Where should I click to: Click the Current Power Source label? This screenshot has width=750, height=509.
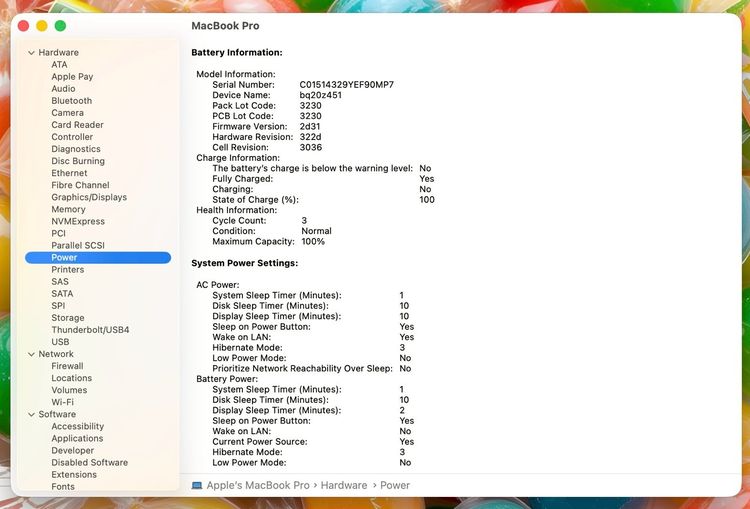260,442
